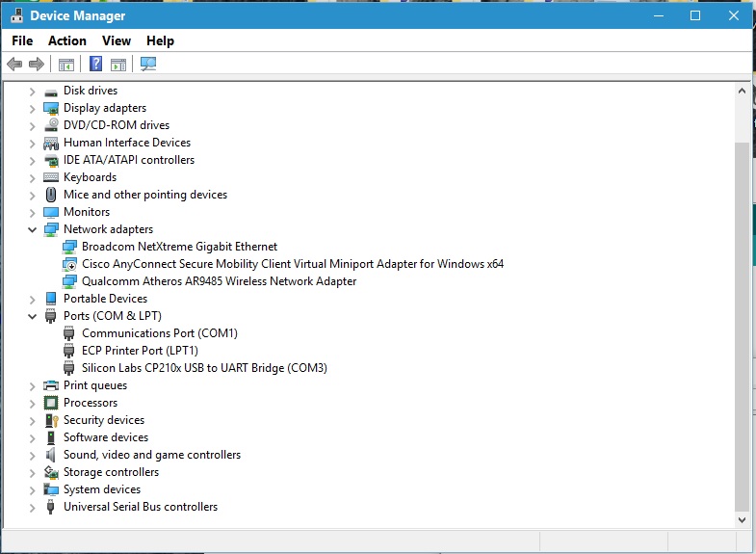Open the View menu
This screenshot has width=756, height=554.
click(x=117, y=40)
